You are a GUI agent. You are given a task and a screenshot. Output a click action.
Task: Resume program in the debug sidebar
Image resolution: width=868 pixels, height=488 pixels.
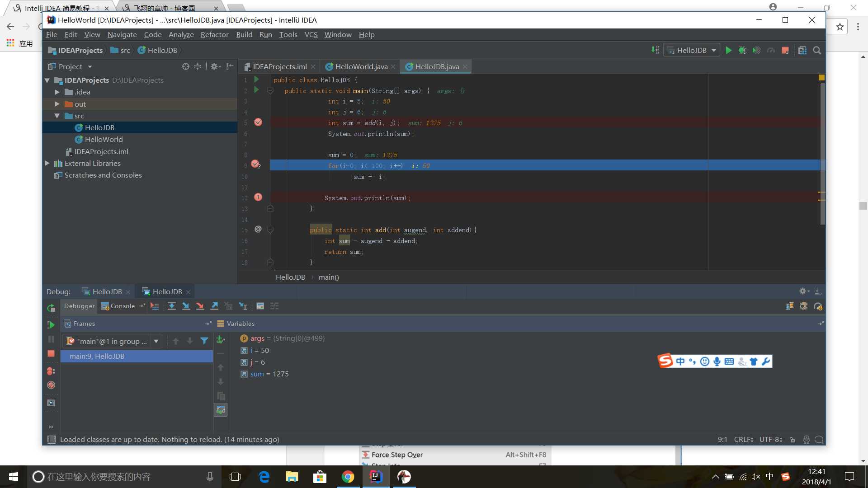(x=51, y=325)
